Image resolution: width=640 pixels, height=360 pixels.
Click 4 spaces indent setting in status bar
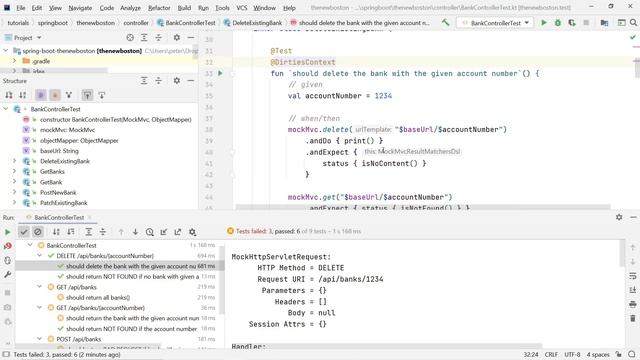click(x=598, y=355)
